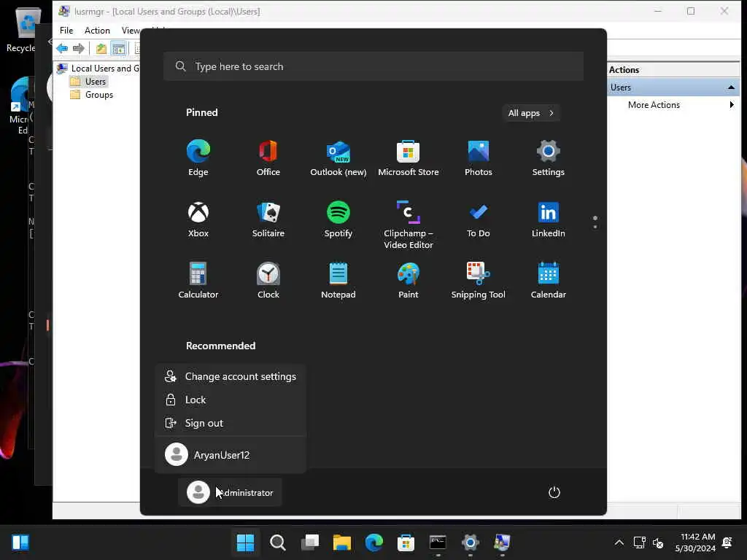Open Outlook (new) in pinned apps
747x560 pixels.
338,158
